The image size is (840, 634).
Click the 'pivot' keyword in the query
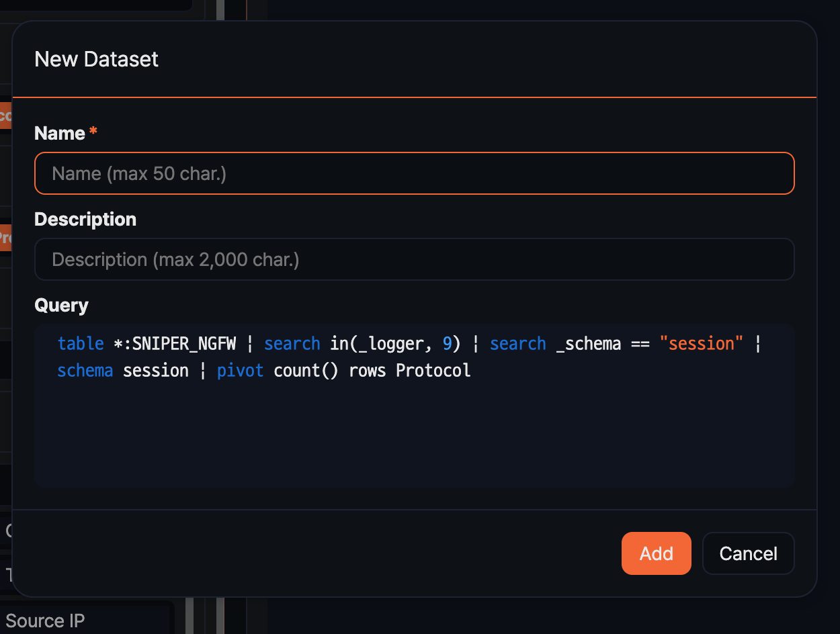[x=240, y=370]
